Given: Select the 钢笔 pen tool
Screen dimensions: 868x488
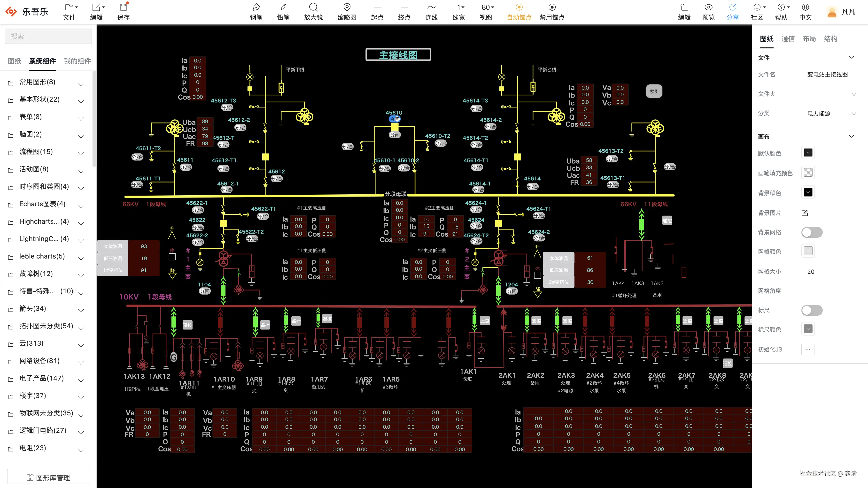Looking at the screenshot, I should (256, 8).
